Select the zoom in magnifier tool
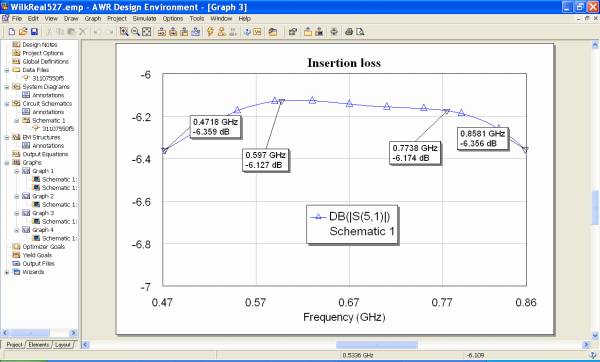This screenshot has width=600, height=362. tap(124, 32)
